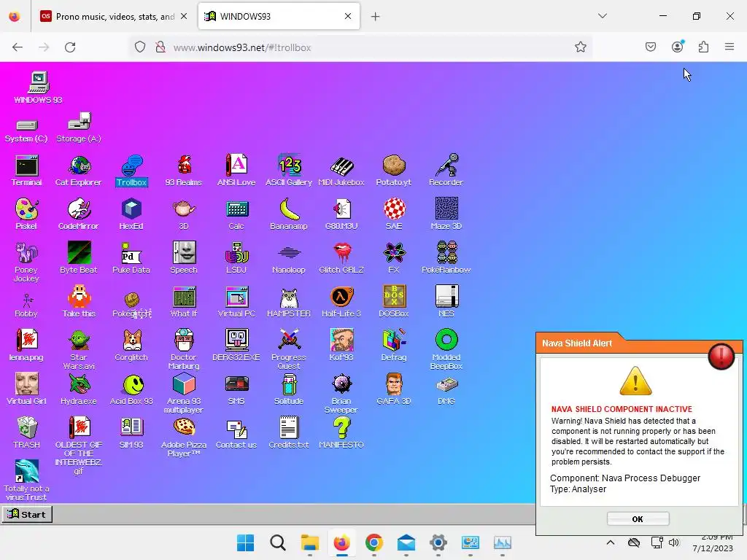747x560 pixels.
Task: Open Credits.txt file icon
Action: (x=289, y=433)
